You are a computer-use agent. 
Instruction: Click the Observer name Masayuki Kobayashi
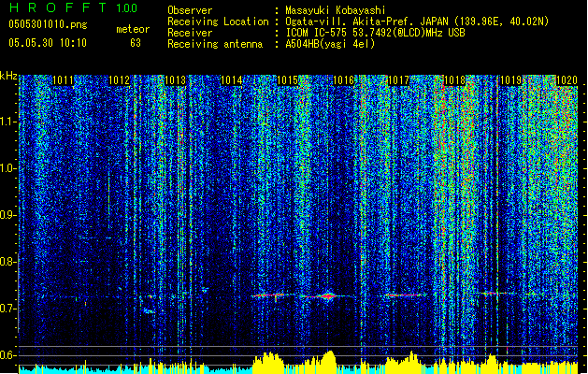[x=336, y=10]
